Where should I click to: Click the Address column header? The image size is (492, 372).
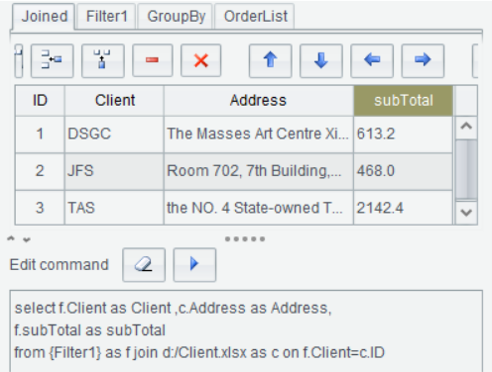[258, 101]
